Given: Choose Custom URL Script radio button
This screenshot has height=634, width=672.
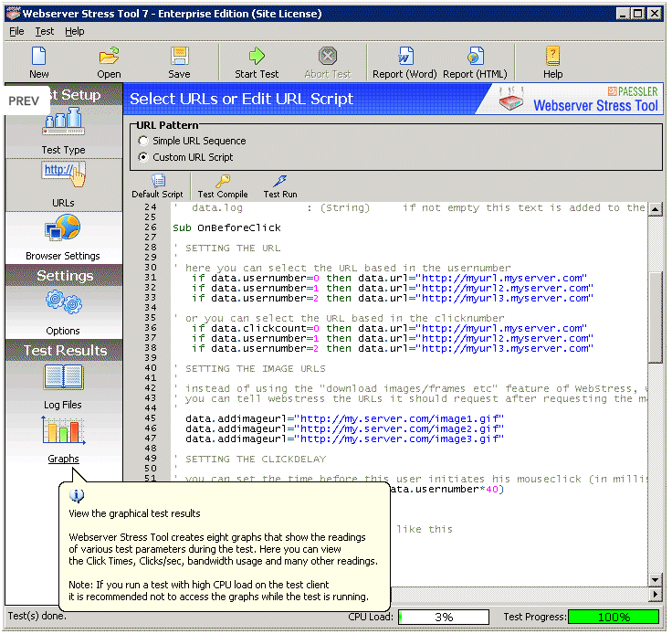Looking at the screenshot, I should [143, 157].
